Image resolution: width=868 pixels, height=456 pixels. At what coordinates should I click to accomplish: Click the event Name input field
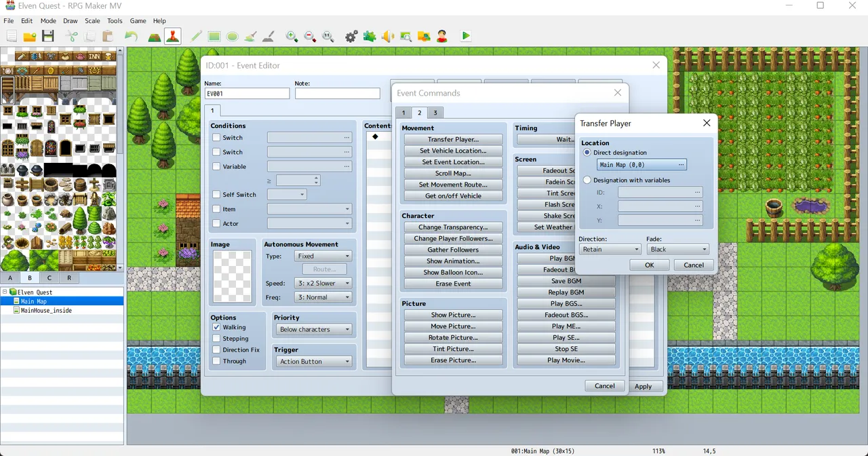pyautogui.click(x=247, y=94)
